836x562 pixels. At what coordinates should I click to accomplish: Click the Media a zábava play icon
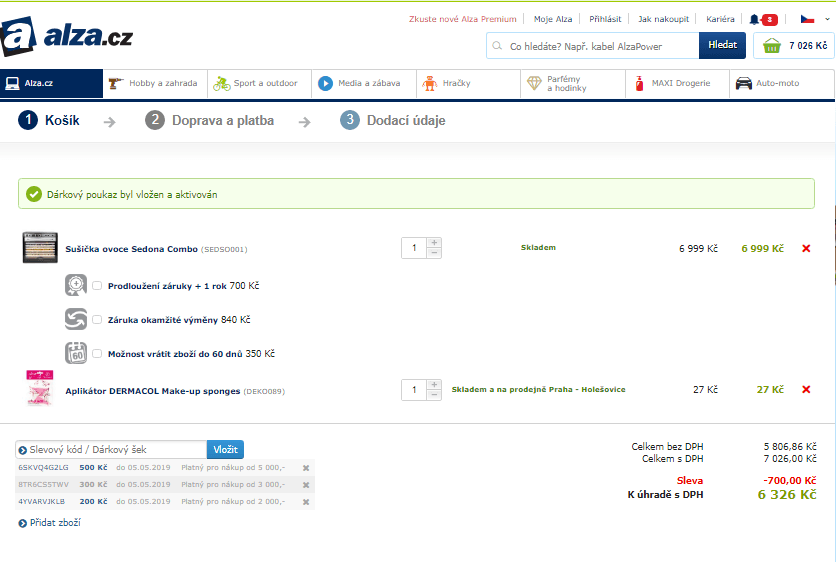point(325,83)
